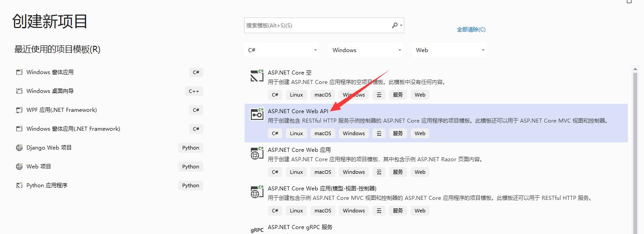Image resolution: width=644 pixels, height=234 pixels.
Task: Click the scrollbar up arrow of template list
Action: point(635,69)
